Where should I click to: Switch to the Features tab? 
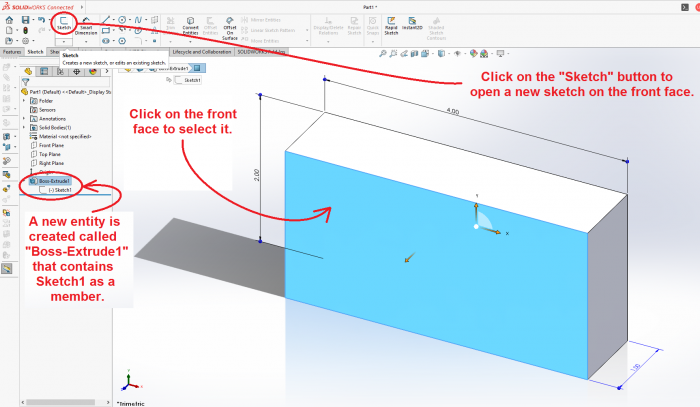tap(12, 51)
